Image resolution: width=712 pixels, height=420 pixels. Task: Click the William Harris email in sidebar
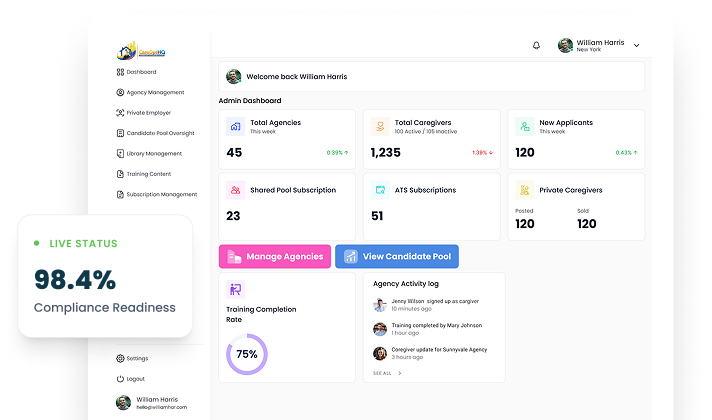[162, 407]
